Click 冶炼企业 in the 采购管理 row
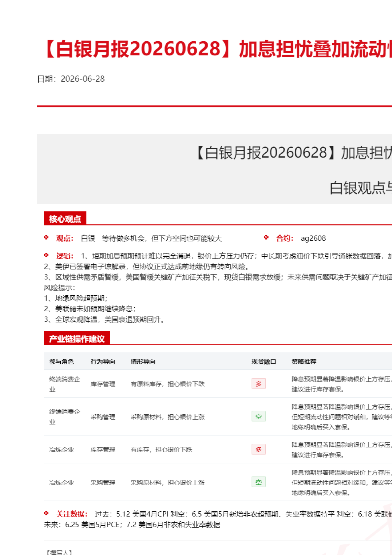 [61, 483]
